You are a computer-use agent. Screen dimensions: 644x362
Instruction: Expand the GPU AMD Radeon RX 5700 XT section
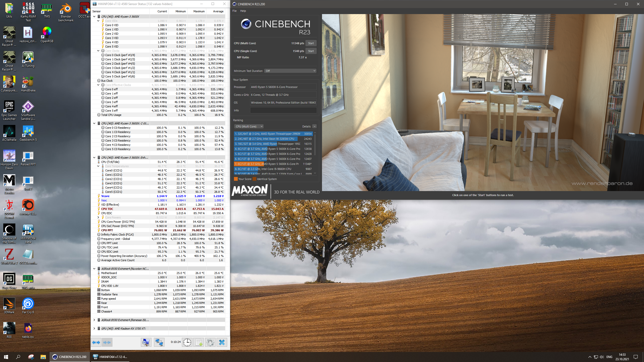click(94, 329)
